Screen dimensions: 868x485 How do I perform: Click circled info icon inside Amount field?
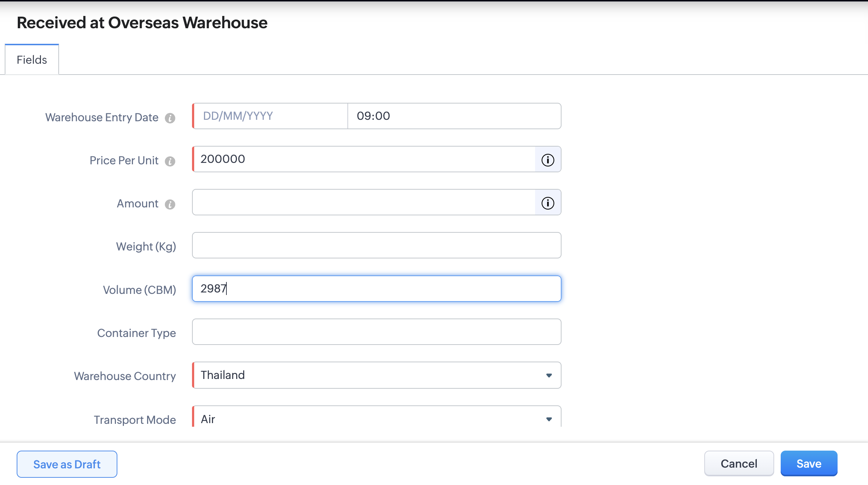547,203
